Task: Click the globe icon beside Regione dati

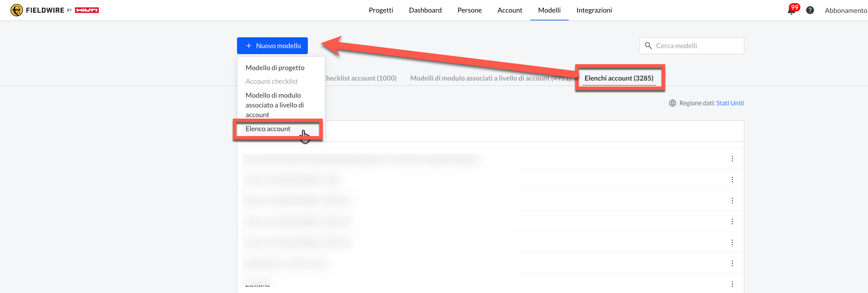Action: (x=672, y=103)
